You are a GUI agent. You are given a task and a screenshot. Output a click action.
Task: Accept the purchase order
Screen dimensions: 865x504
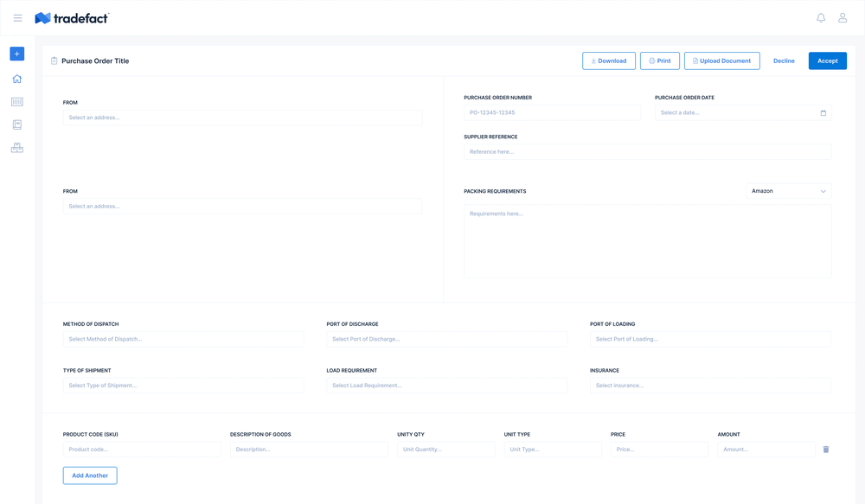(x=828, y=61)
